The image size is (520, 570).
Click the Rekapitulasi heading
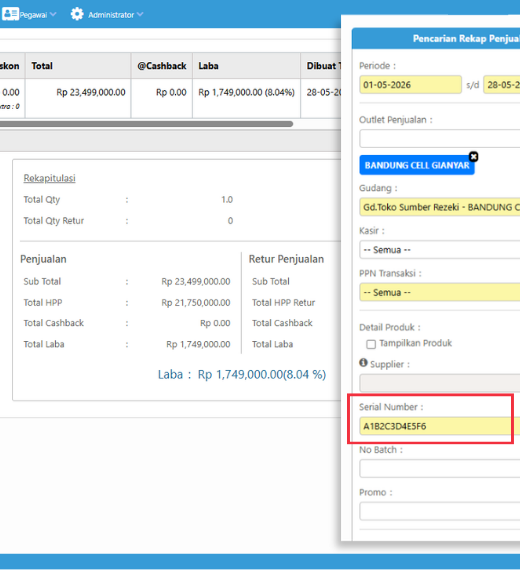(49, 178)
